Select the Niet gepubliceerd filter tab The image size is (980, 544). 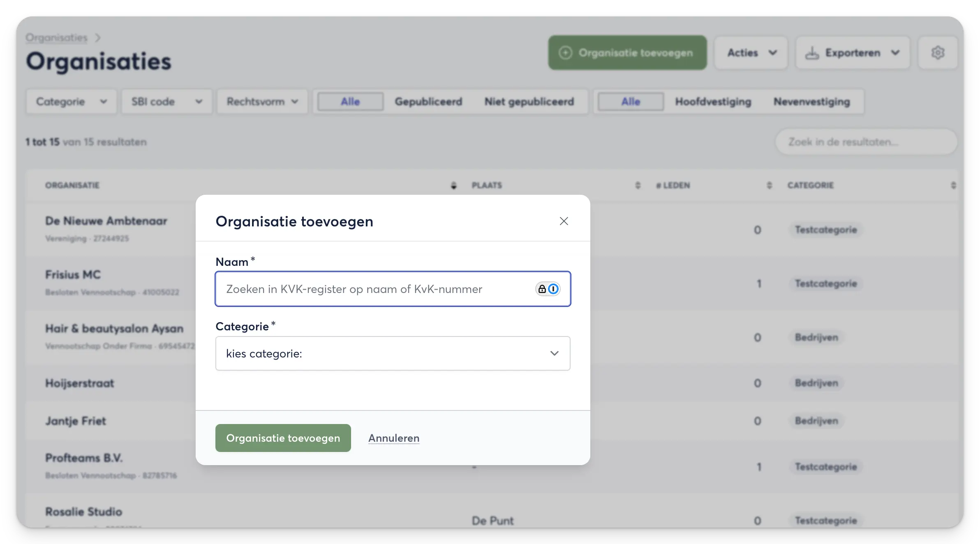[529, 101]
